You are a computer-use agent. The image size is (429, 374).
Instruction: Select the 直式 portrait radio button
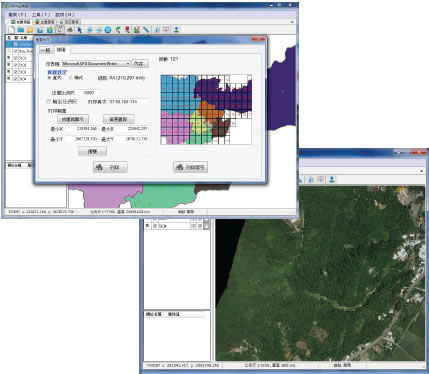coord(50,78)
